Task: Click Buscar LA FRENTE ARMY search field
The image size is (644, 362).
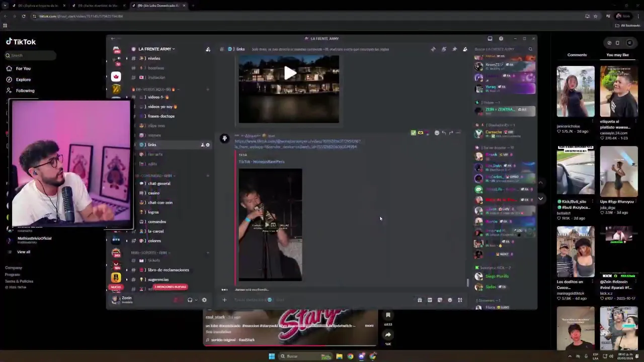Action: tap(504, 49)
